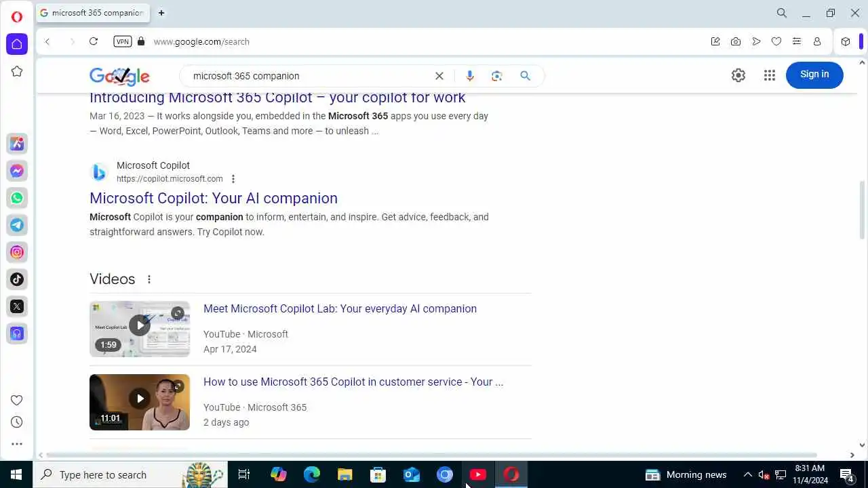The height and width of the screenshot is (488, 868).
Task: Add page to bookmarks heart icon
Action: pyautogui.click(x=776, y=41)
